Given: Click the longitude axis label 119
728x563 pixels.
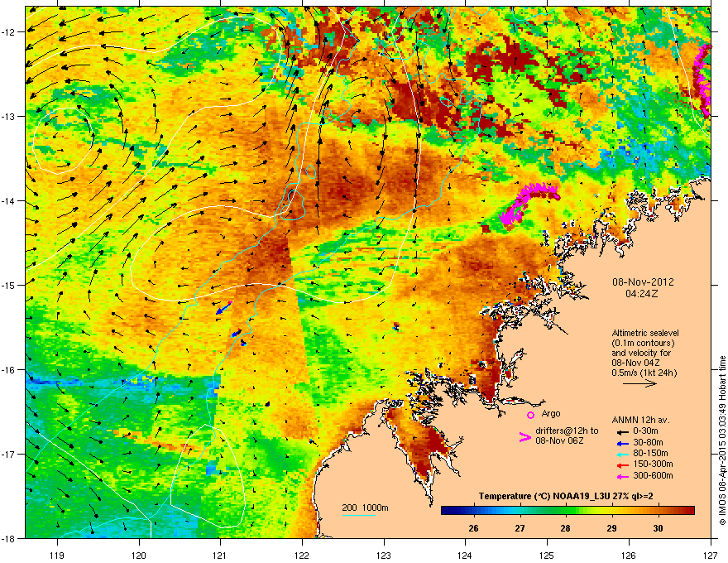Looking at the screenshot, I should [57, 555].
